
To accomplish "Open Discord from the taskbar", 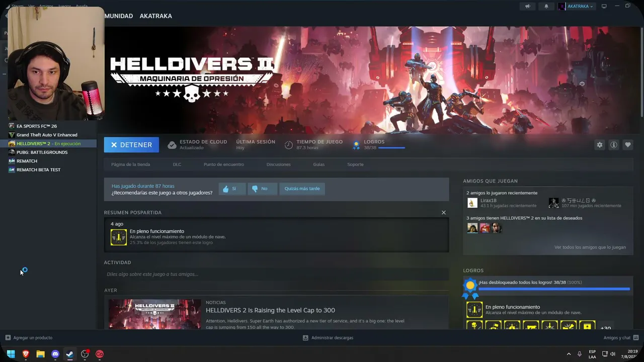I will point(55,354).
